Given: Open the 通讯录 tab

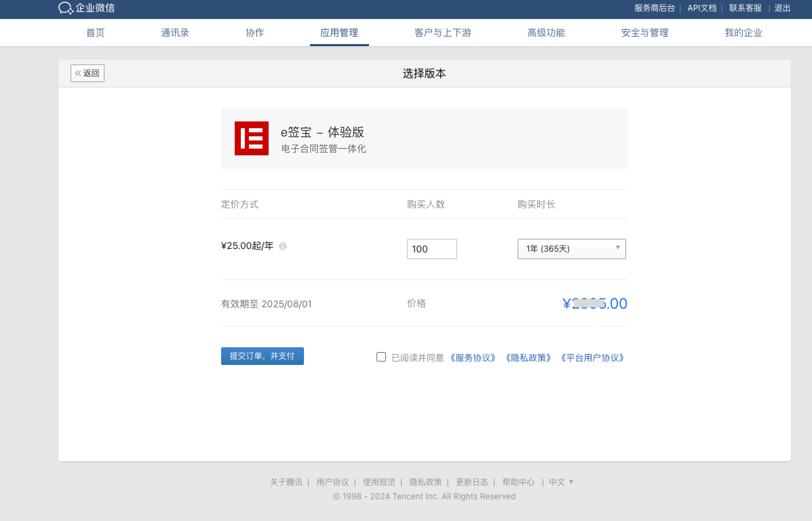Looking at the screenshot, I should tap(175, 33).
